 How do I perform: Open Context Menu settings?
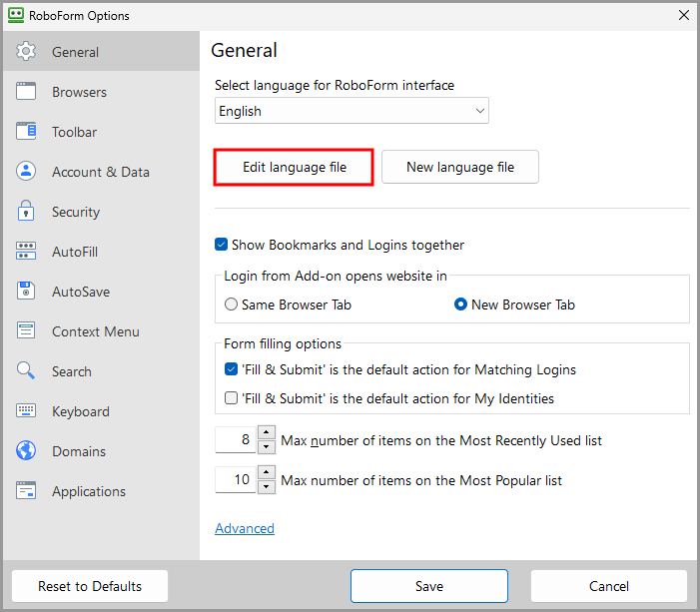click(x=101, y=331)
